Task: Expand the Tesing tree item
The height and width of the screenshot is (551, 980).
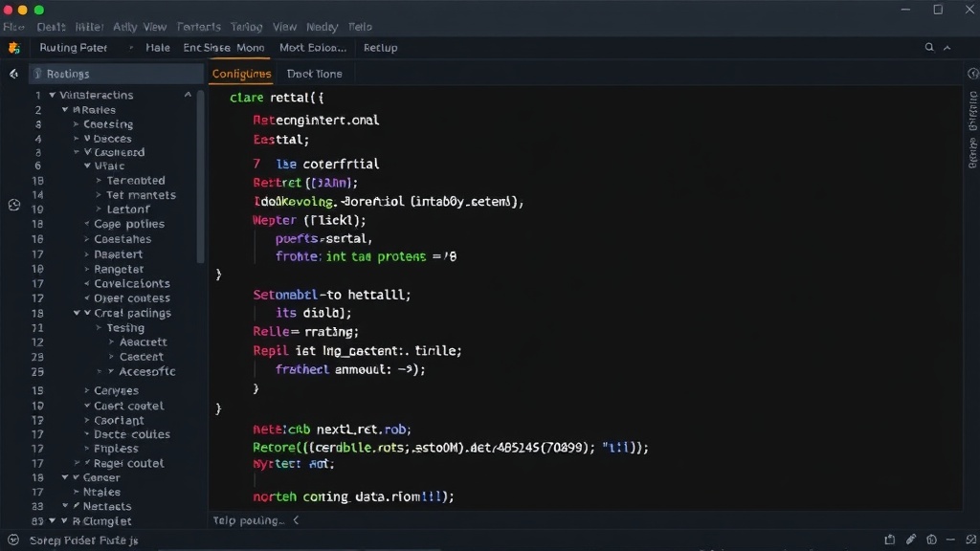Action: tap(99, 327)
